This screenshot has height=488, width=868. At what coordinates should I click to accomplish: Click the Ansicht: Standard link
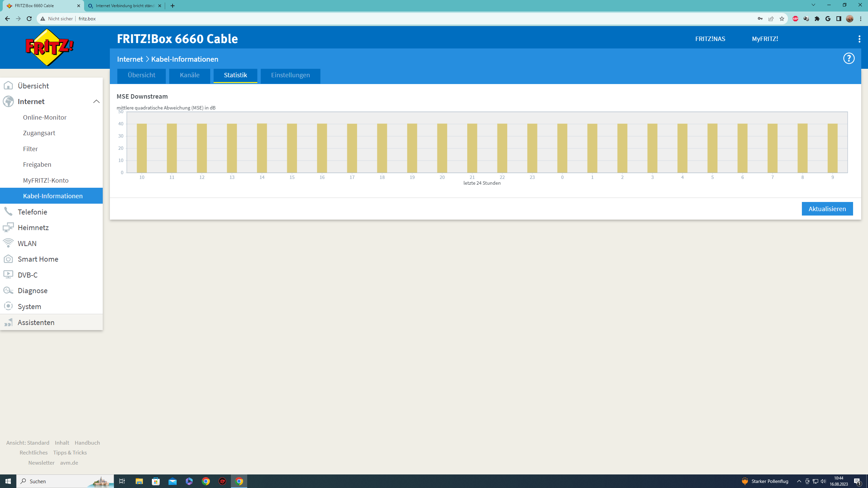pos(28,443)
